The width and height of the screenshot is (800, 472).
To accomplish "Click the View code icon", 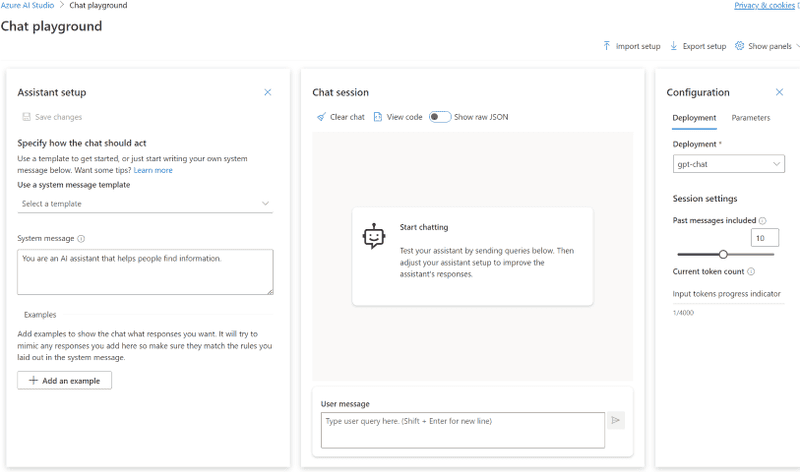I will [378, 117].
